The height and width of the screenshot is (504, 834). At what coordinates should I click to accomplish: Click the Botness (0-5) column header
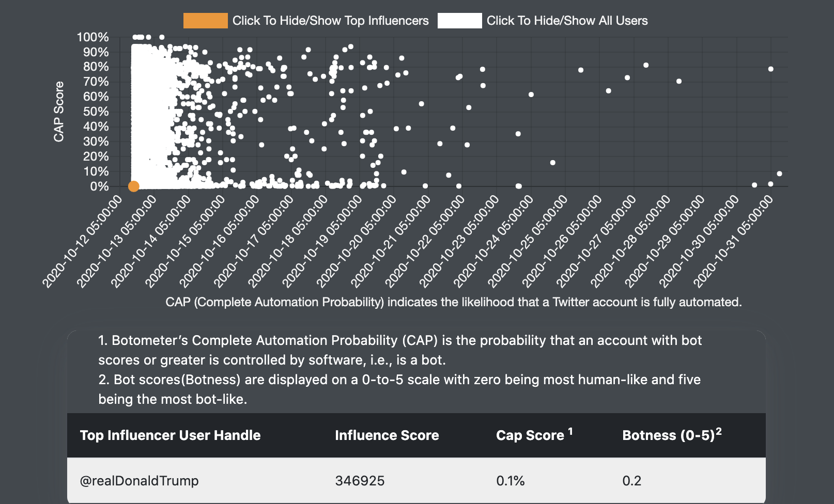[668, 435]
